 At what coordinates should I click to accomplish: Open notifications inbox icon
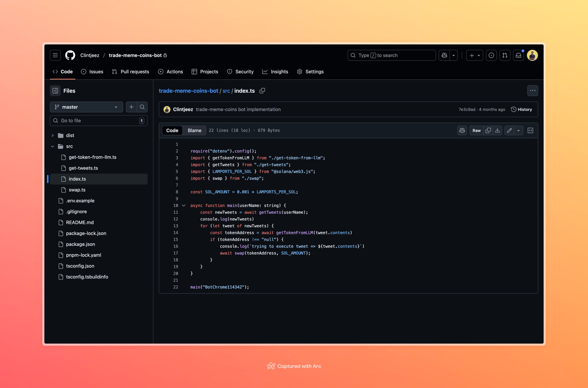pyautogui.click(x=518, y=55)
